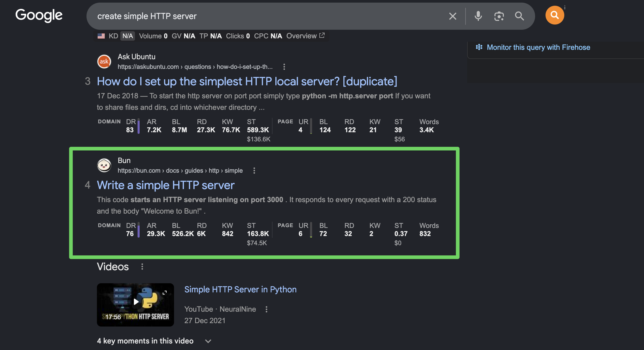
Task: Clear the search box with X
Action: pos(453,16)
